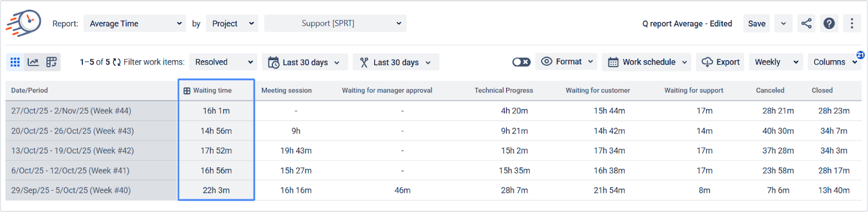
Task: Switch to grid table view
Action: pos(15,62)
